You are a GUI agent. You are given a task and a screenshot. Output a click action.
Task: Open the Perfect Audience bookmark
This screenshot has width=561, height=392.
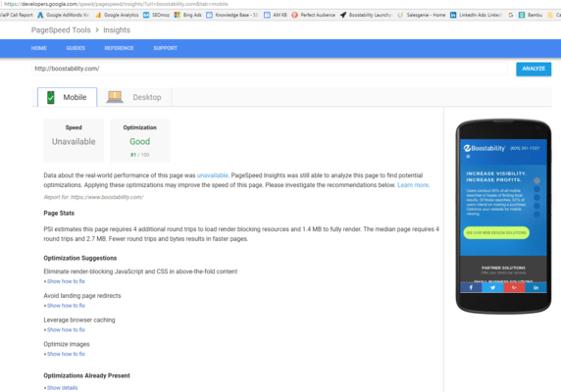point(314,15)
